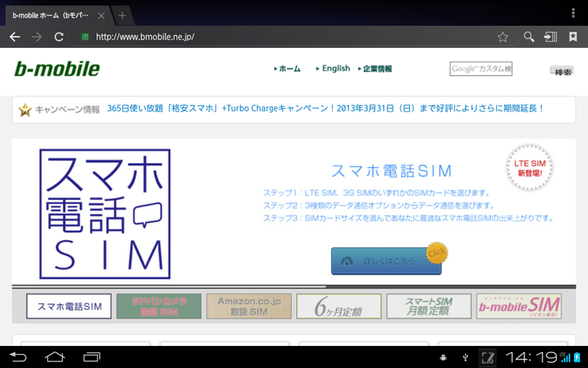The height and width of the screenshot is (368, 588).
Task: Click the browser forward arrow
Action: [37, 37]
